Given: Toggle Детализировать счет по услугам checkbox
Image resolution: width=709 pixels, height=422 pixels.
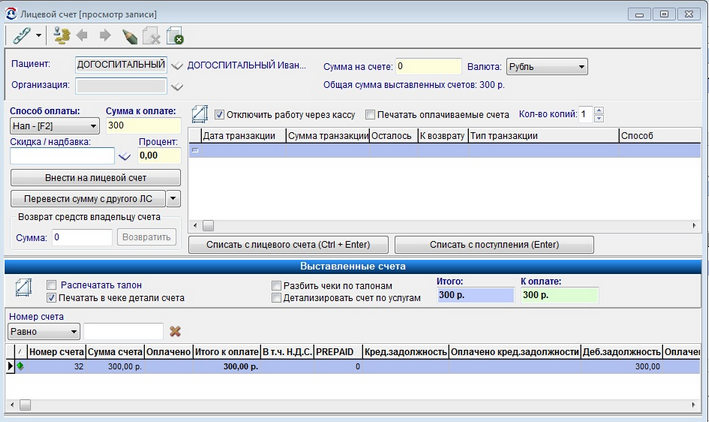Looking at the screenshot, I should coord(276,298).
